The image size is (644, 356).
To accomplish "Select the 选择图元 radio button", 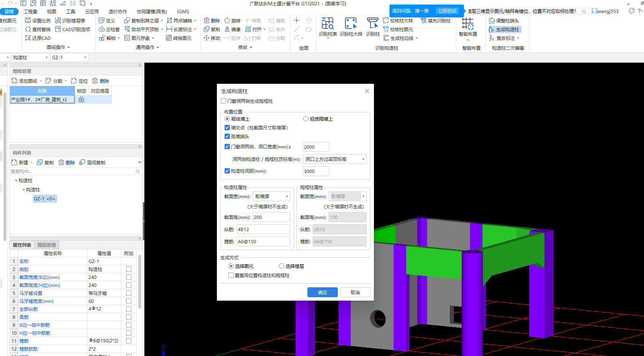I will (x=231, y=266).
